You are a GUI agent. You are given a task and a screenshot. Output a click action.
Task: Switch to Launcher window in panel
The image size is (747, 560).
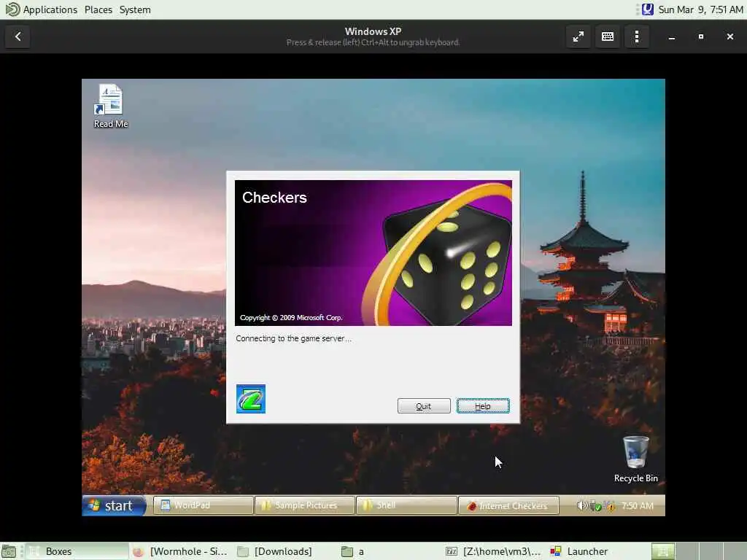tap(598, 551)
